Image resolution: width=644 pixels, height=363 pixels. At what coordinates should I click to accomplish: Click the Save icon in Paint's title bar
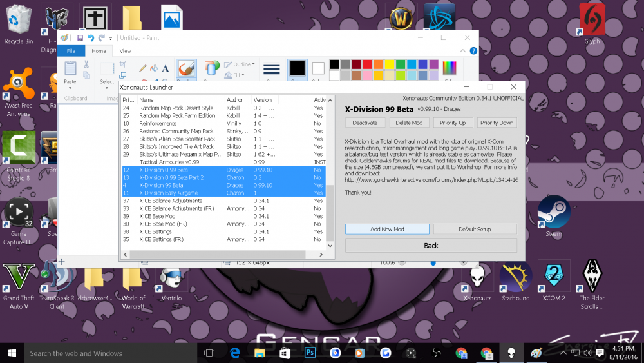pos(80,38)
